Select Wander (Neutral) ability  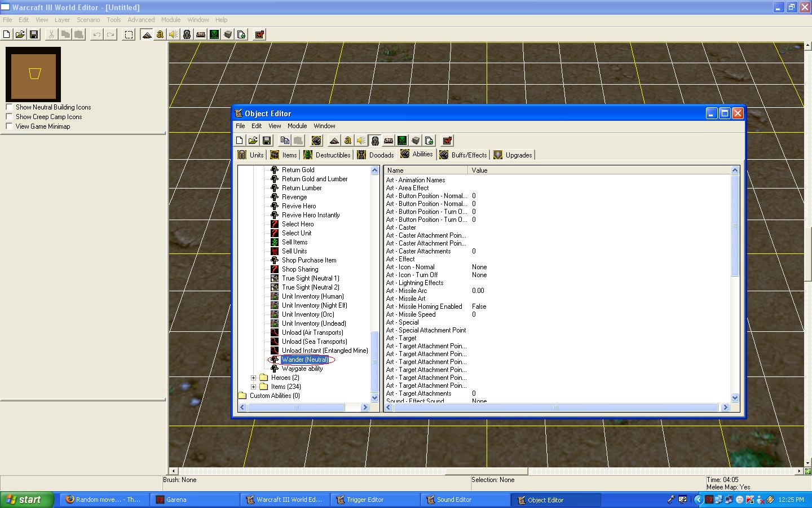(304, 360)
